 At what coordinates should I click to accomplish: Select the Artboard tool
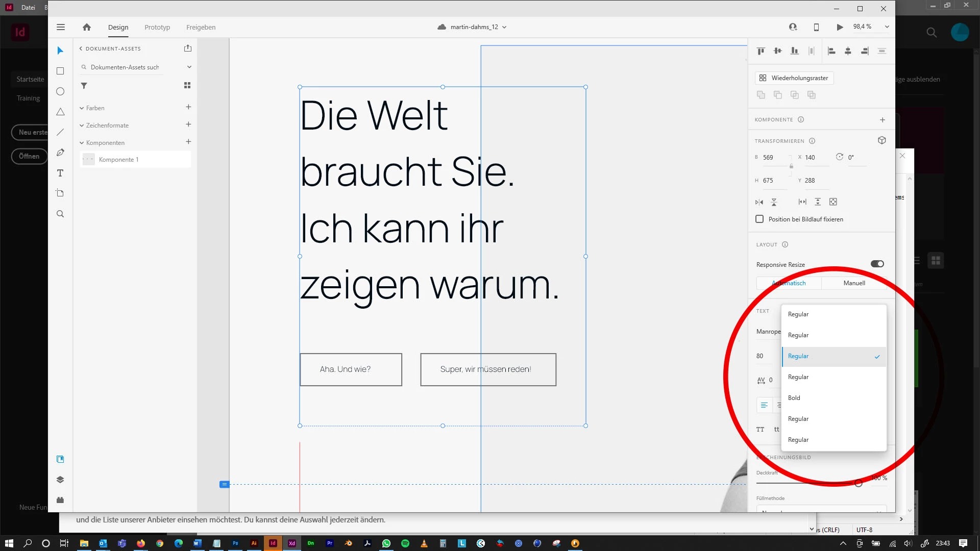[60, 193]
